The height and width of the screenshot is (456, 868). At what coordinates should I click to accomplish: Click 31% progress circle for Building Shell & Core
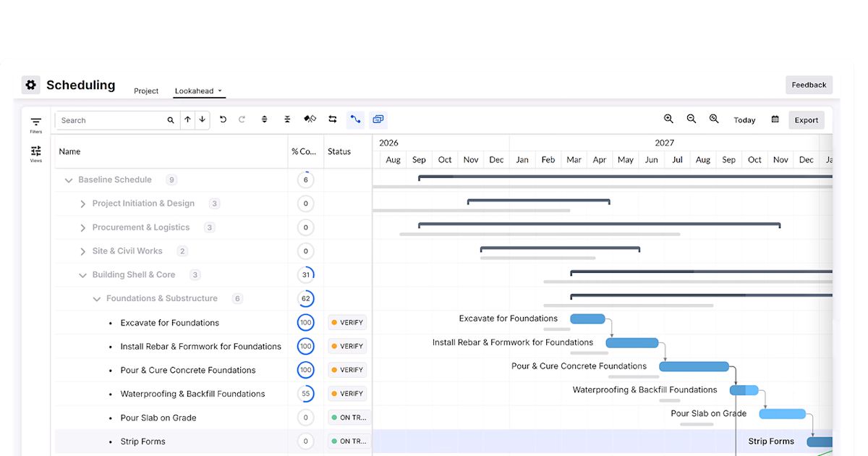306,275
